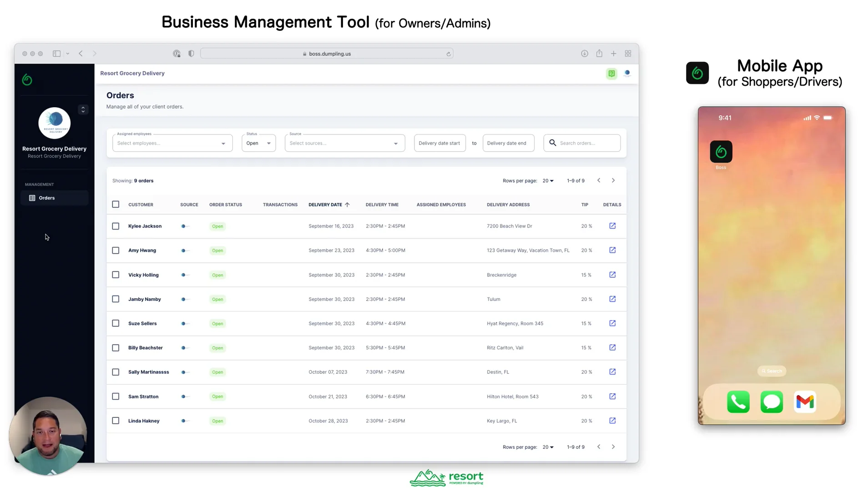Open the Status dropdown showing Open
Image resolution: width=868 pixels, height=491 pixels.
tap(258, 143)
